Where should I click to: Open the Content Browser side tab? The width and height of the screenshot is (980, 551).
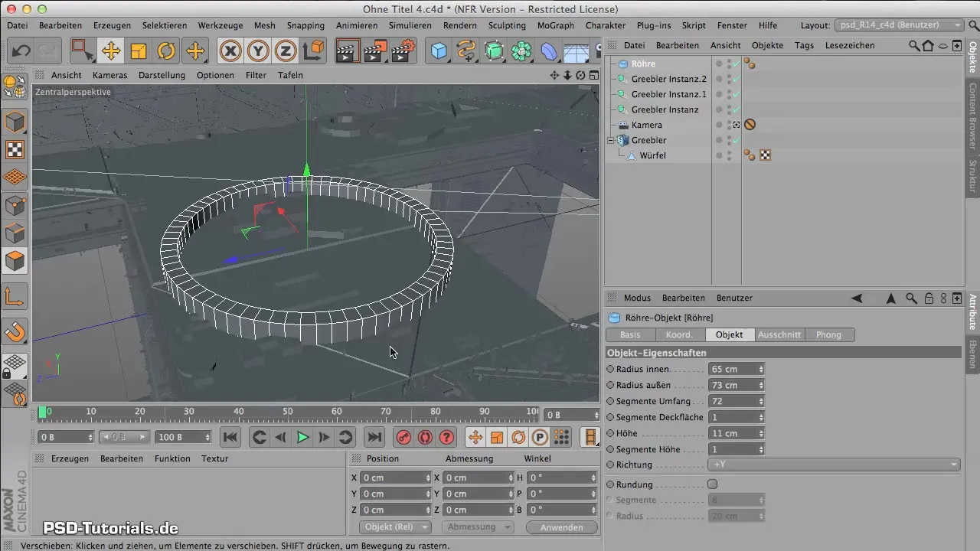[x=972, y=116]
